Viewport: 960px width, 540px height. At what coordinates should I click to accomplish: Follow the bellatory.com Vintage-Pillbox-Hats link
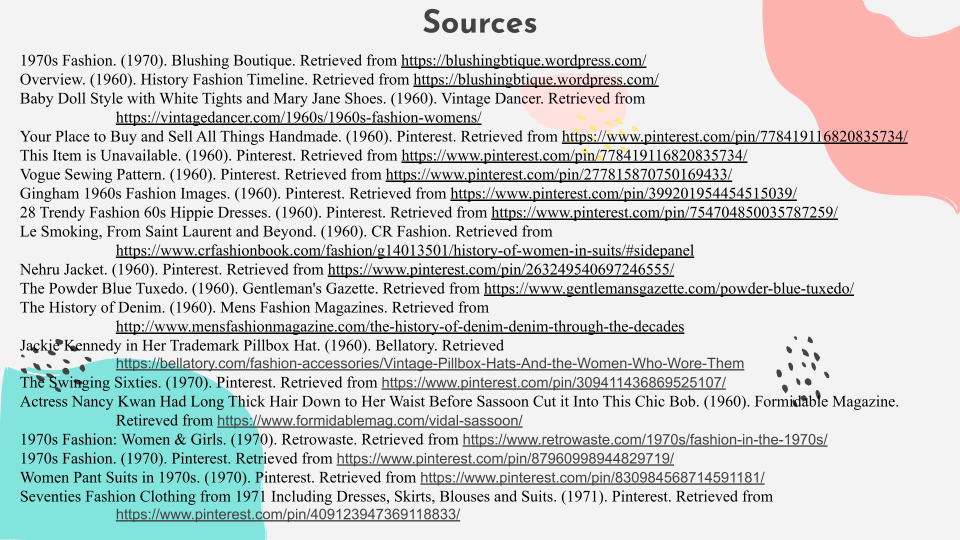click(430, 364)
